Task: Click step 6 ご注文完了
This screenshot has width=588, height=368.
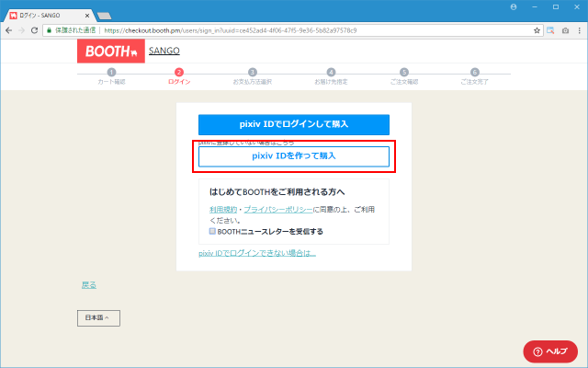Action: (x=474, y=76)
